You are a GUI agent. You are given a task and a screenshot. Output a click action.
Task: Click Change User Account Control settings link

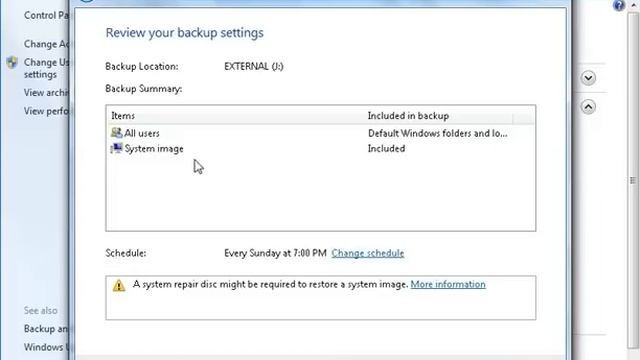46,68
